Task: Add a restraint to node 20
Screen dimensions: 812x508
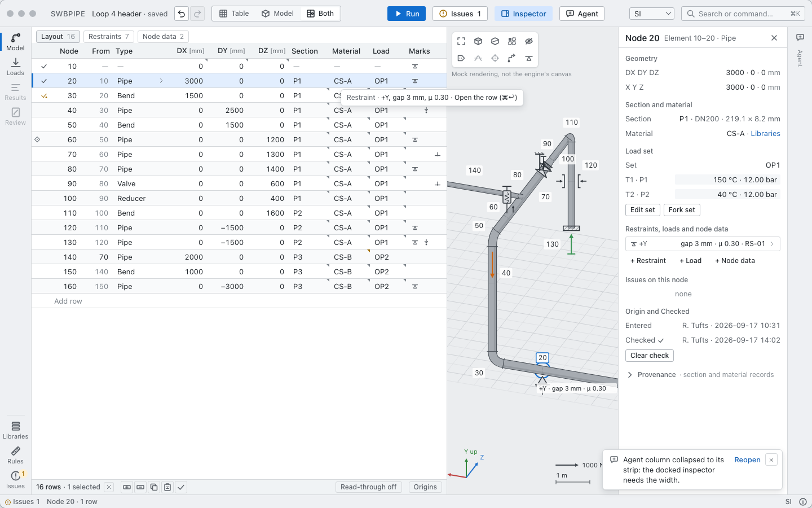Action: pyautogui.click(x=648, y=261)
